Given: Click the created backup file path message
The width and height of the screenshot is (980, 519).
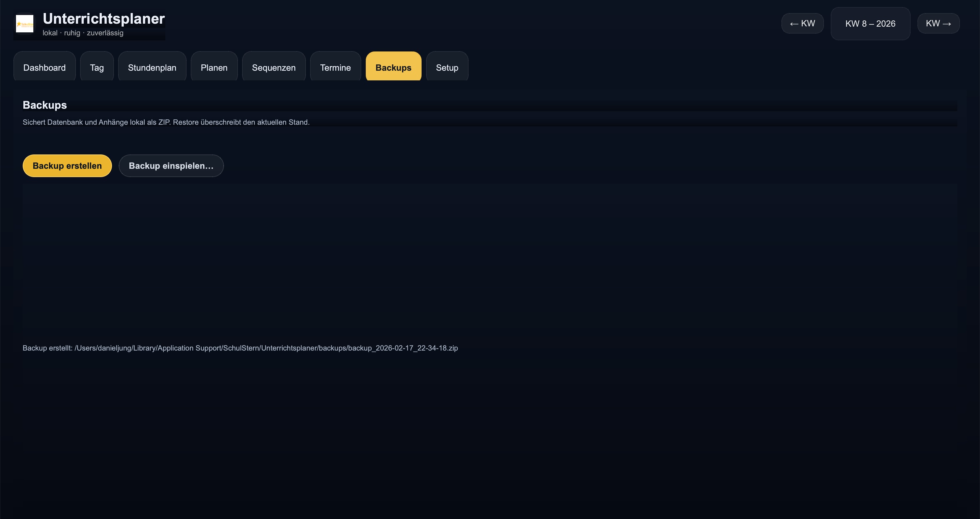Looking at the screenshot, I should click(x=240, y=348).
